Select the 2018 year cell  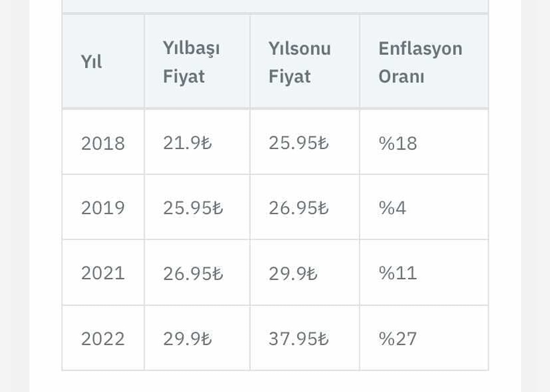point(103,143)
